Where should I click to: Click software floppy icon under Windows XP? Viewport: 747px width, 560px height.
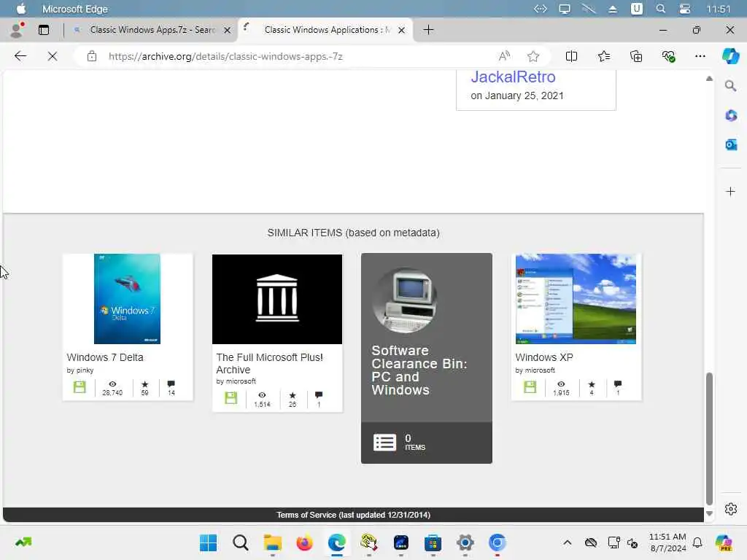coord(530,386)
